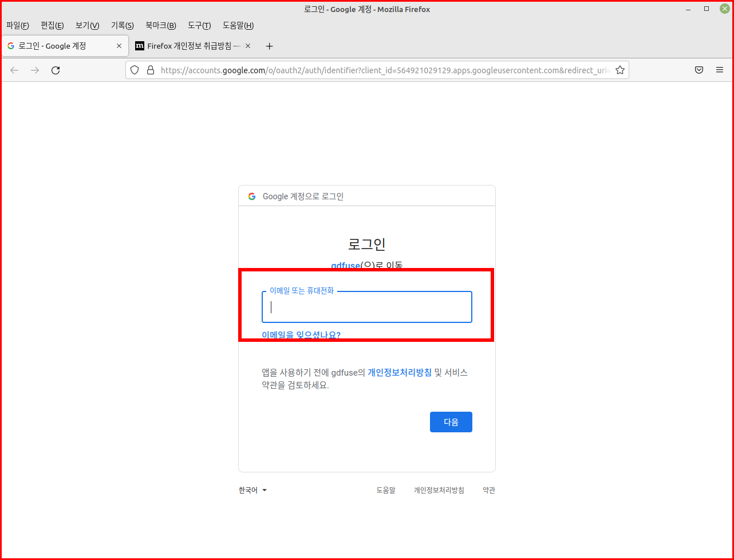Expand the 한국어 language dropdown
734x560 pixels.
[253, 490]
